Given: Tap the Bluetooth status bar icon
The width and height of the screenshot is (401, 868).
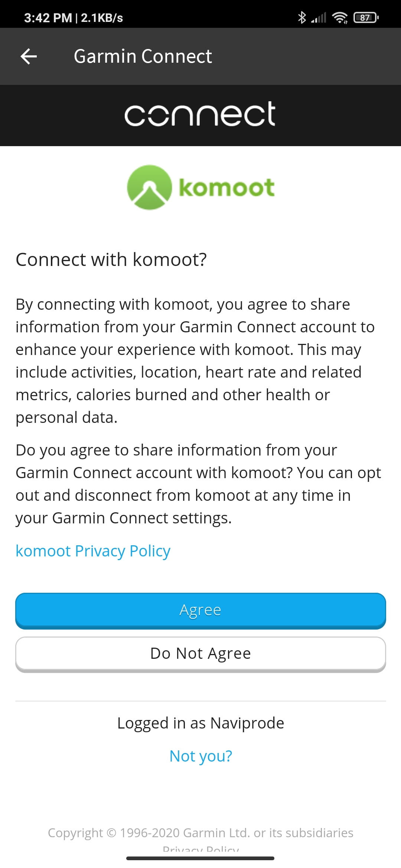Looking at the screenshot, I should click(302, 17).
